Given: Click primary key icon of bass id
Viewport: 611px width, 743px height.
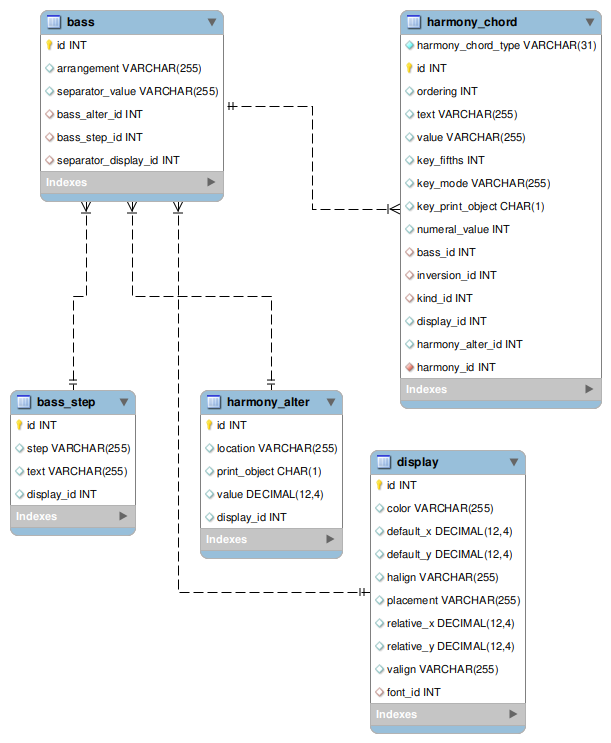Looking at the screenshot, I should coord(49,45).
